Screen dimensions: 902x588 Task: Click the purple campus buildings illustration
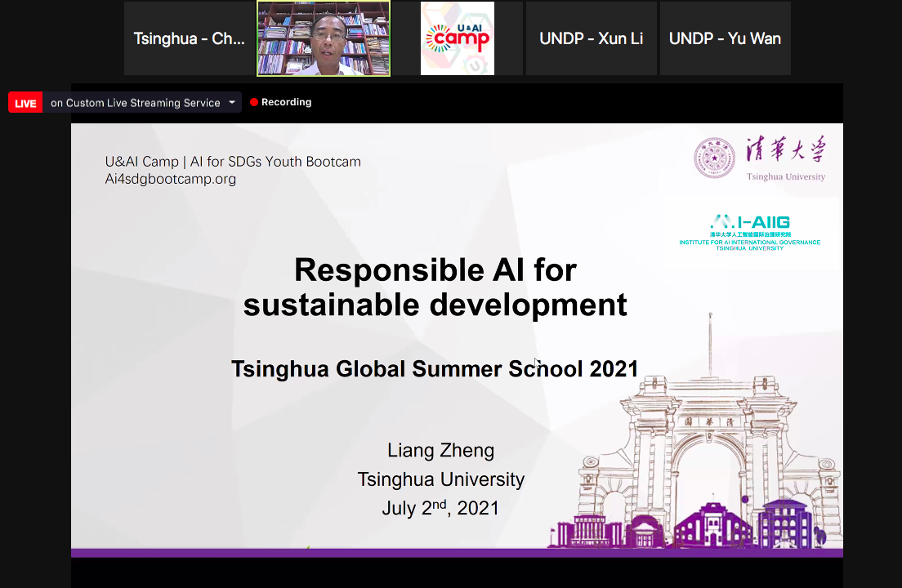[703, 523]
